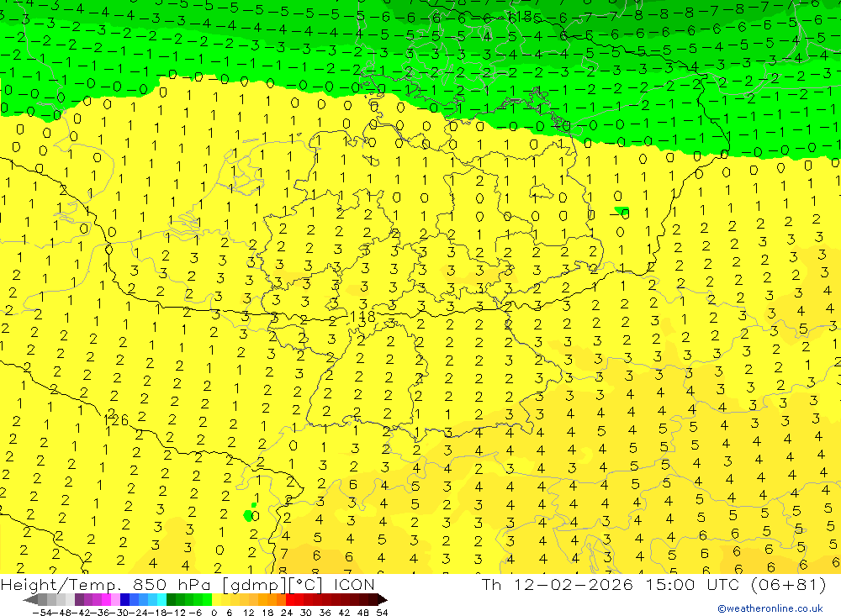Click the dark brown right arrow end of legend

click(383, 600)
